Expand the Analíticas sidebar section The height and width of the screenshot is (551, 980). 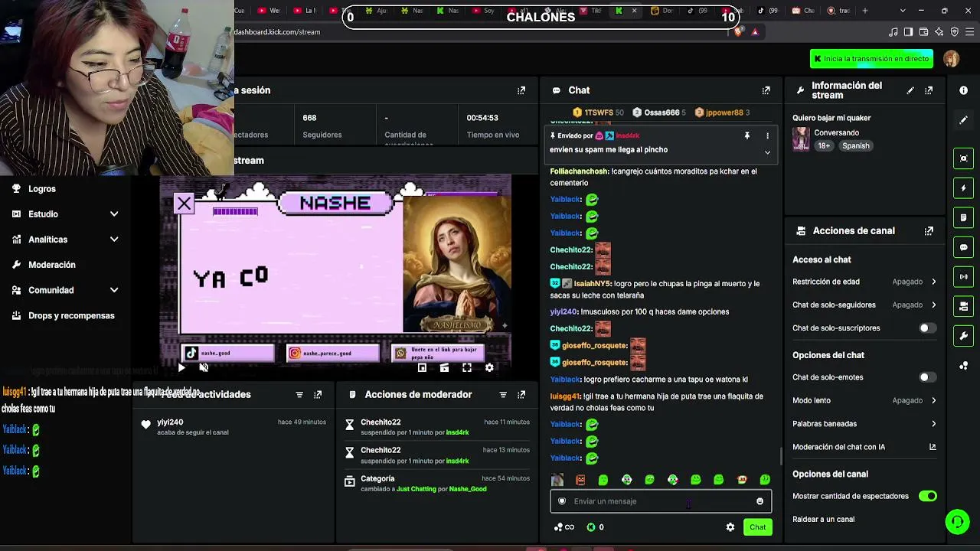(114, 240)
